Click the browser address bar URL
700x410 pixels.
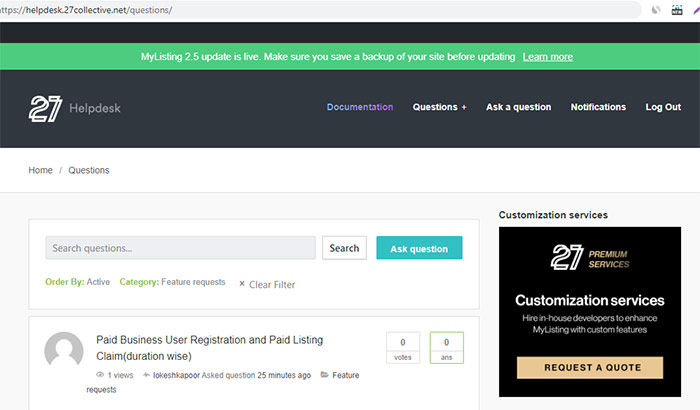[x=86, y=10]
